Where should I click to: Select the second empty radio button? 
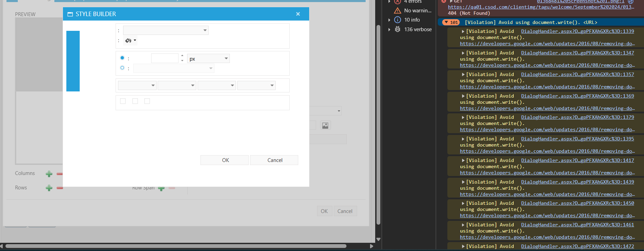122,68
